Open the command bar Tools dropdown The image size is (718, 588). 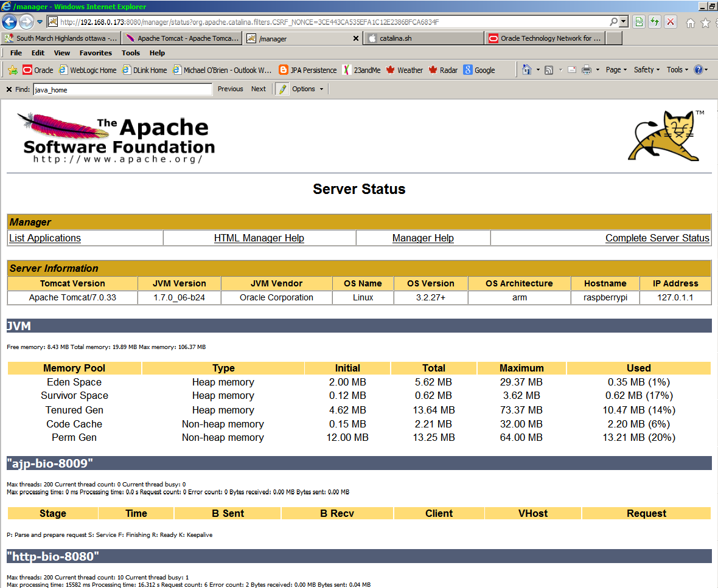tap(677, 70)
